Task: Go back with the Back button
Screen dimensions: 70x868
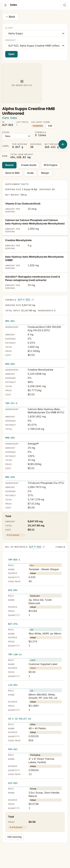Action: click(10, 17)
